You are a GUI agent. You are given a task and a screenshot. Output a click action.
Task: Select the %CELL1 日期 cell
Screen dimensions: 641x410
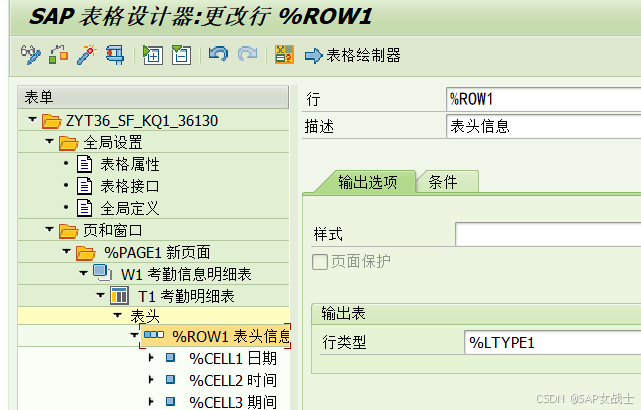[x=233, y=358]
